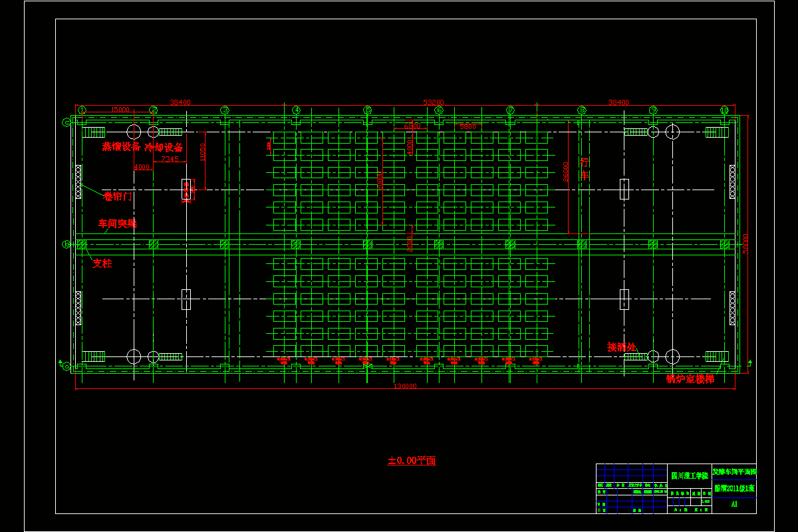Viewport: 798px width, 532px height.
Task: Select the 支柱 column annotation
Action: 102,263
